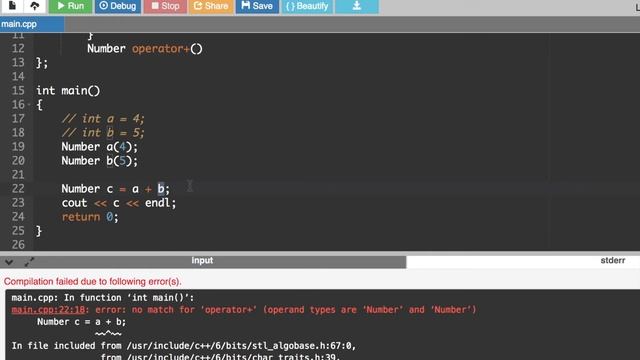Click line number 12 in the gutter
The width and height of the screenshot is (640, 360).
pyautogui.click(x=18, y=49)
